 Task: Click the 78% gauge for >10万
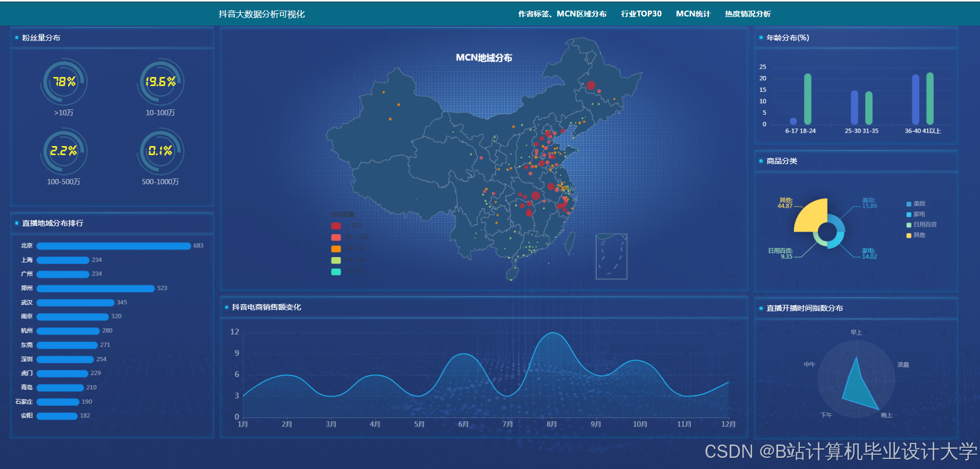tap(64, 82)
